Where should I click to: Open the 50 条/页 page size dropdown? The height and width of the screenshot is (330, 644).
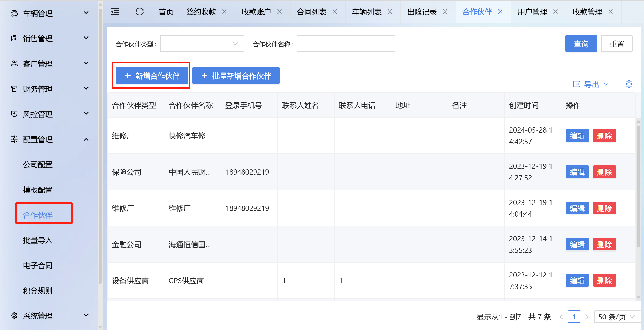click(616, 317)
